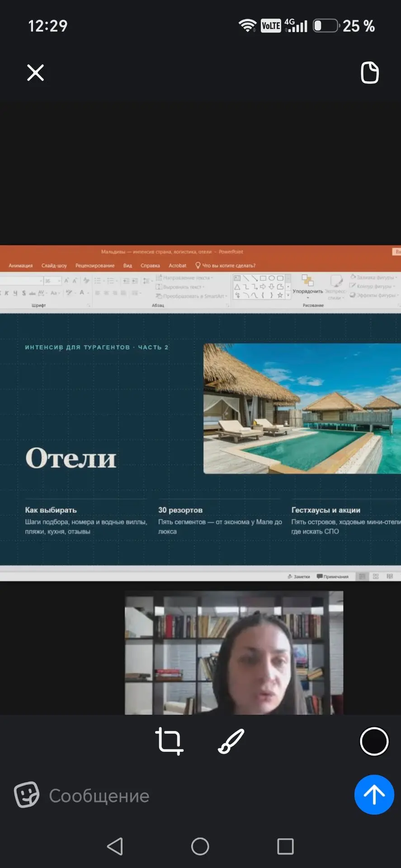Send the image with the blue arrow
401x868 pixels.
(374, 795)
